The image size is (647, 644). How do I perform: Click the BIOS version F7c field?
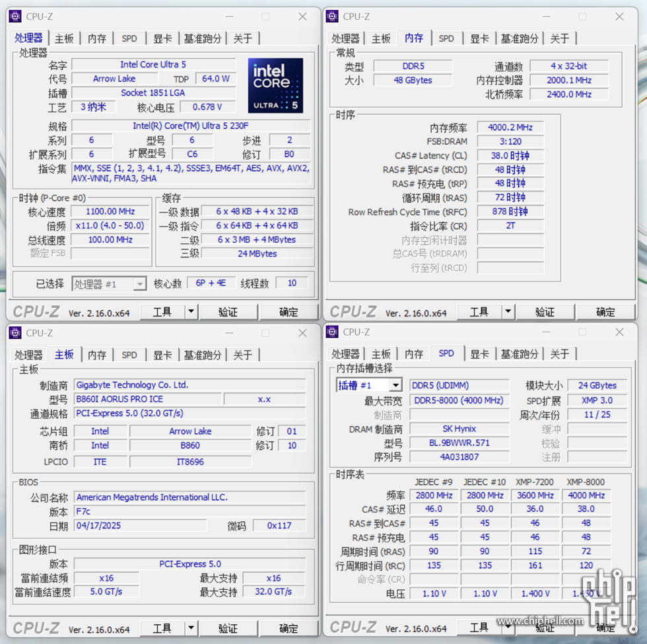click(x=190, y=511)
